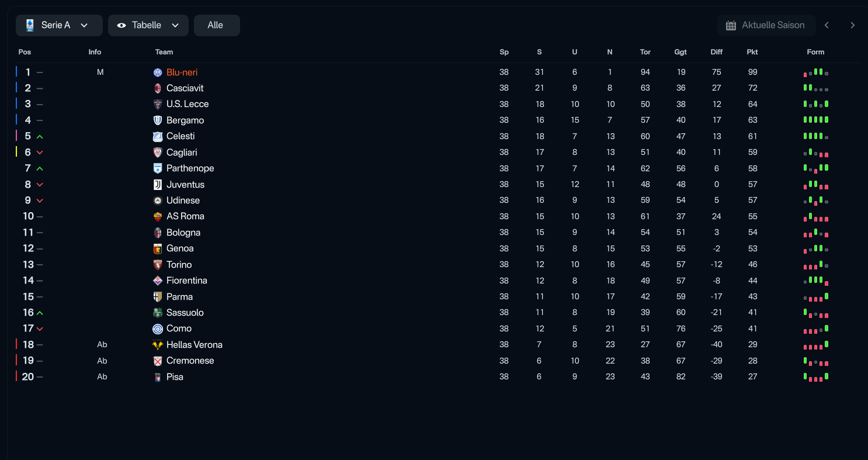Click the Udinese club crest icon
Image resolution: width=868 pixels, height=460 pixels.
pyautogui.click(x=157, y=200)
